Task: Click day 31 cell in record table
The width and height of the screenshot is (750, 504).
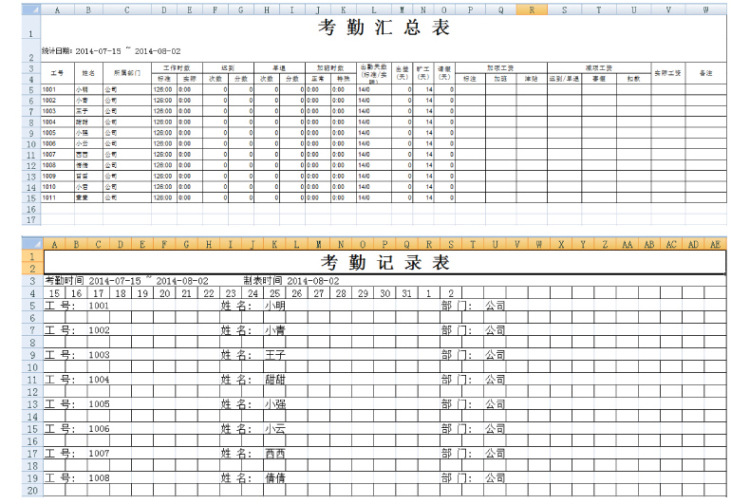Action: (405, 293)
